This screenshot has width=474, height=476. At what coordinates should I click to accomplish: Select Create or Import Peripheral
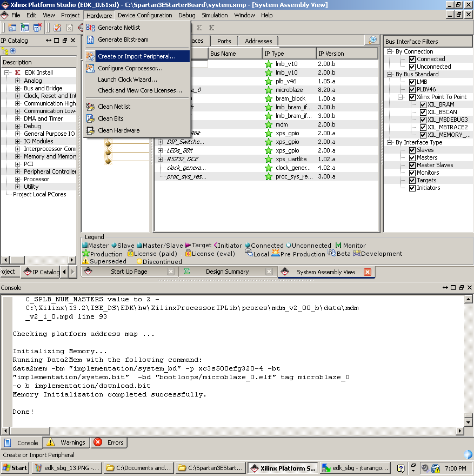[138, 56]
